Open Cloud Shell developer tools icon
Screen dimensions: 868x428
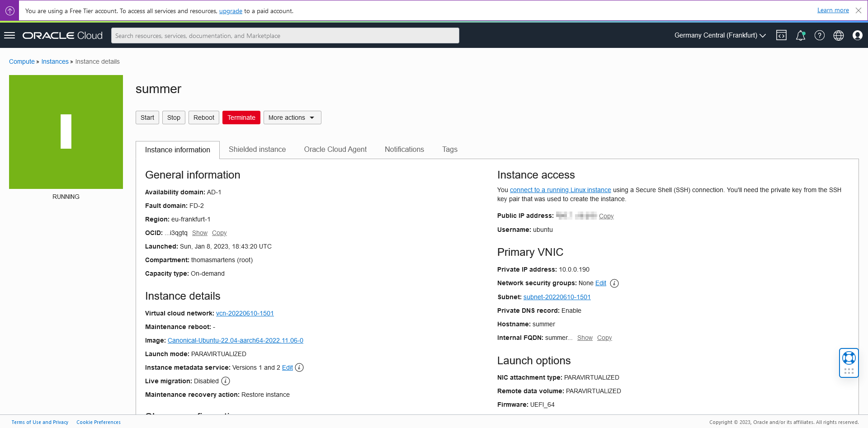click(782, 35)
